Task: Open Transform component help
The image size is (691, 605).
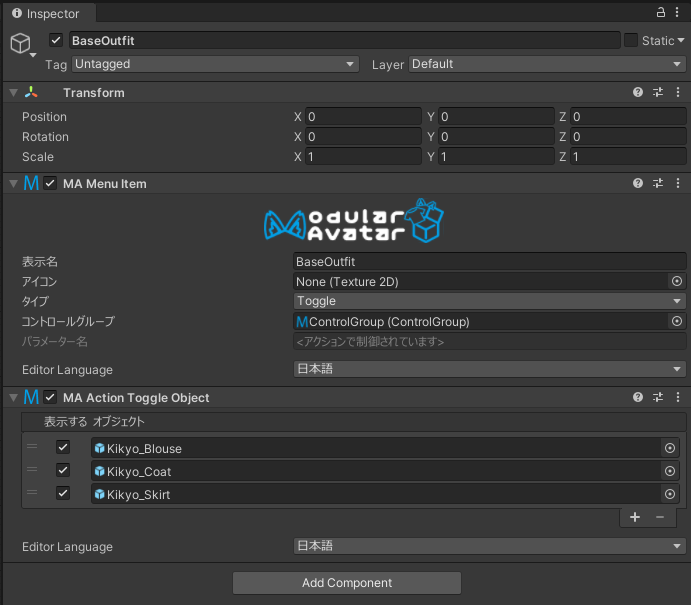Action: click(638, 92)
